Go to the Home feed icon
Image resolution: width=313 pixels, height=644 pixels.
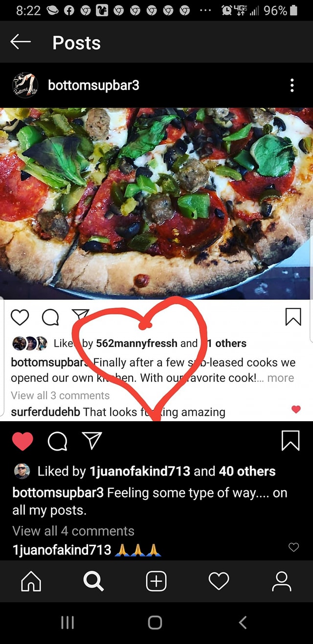31,581
